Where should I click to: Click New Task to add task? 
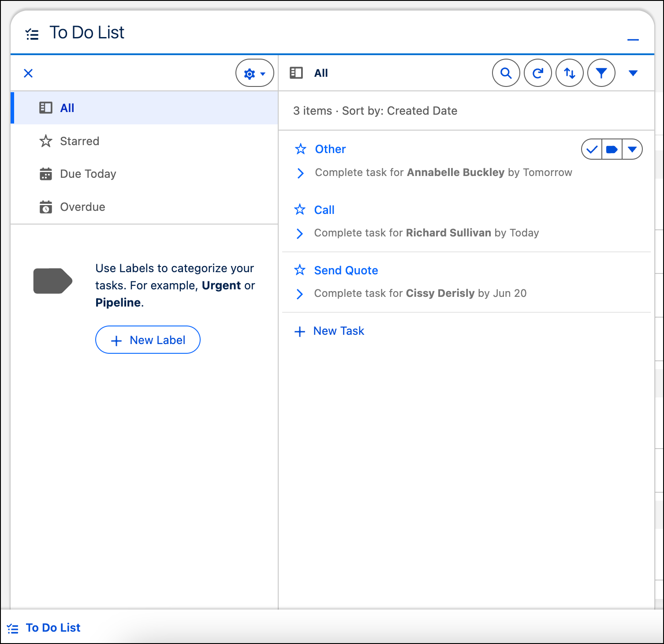[x=329, y=331]
